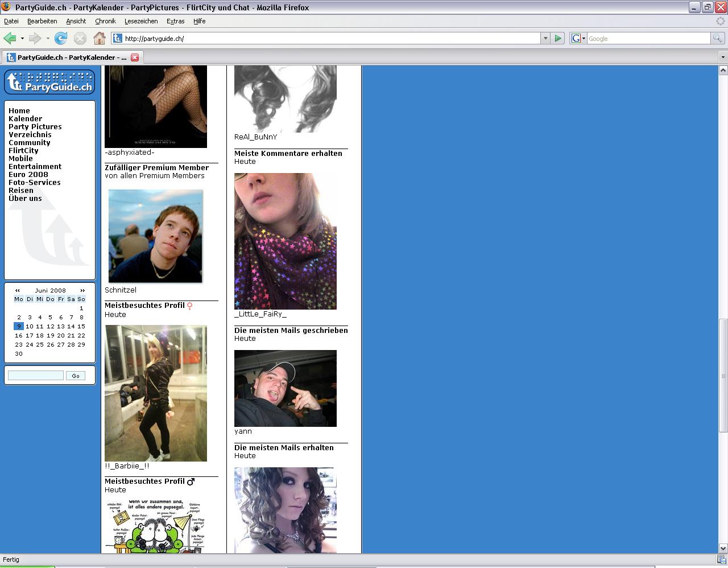This screenshot has width=728, height=568.
Task: Close the PartyGuide.ch tab
Action: [x=135, y=57]
